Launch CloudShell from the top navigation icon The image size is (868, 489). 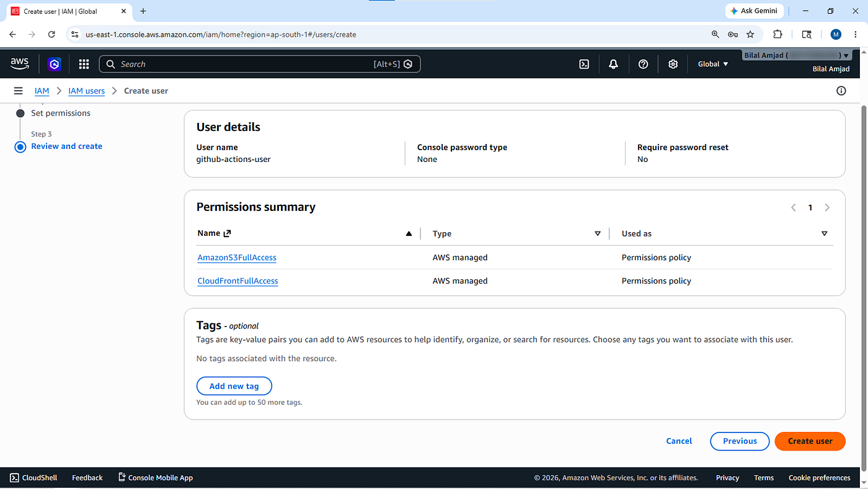584,64
